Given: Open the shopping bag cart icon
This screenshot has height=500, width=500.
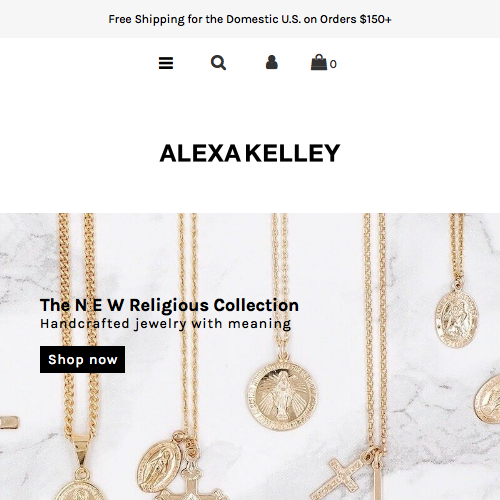Looking at the screenshot, I should [x=319, y=62].
